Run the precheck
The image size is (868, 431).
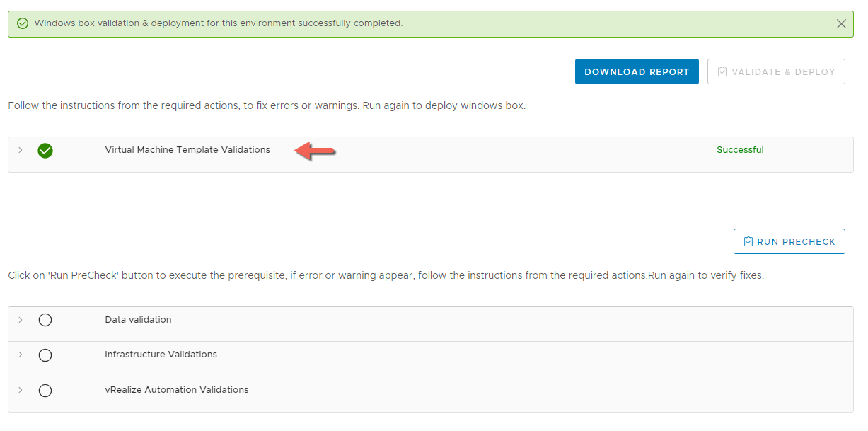pos(789,241)
